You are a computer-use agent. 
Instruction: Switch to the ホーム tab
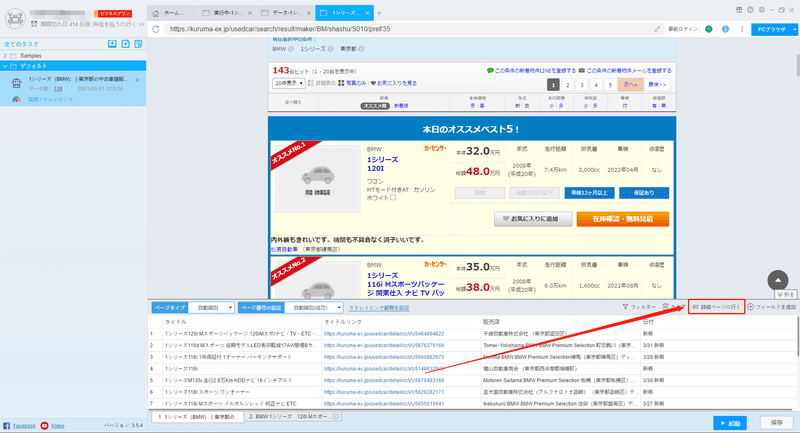172,13
